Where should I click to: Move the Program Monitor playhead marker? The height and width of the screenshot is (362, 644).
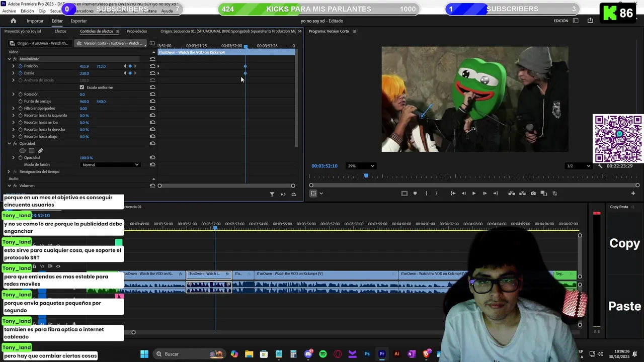coord(366,175)
